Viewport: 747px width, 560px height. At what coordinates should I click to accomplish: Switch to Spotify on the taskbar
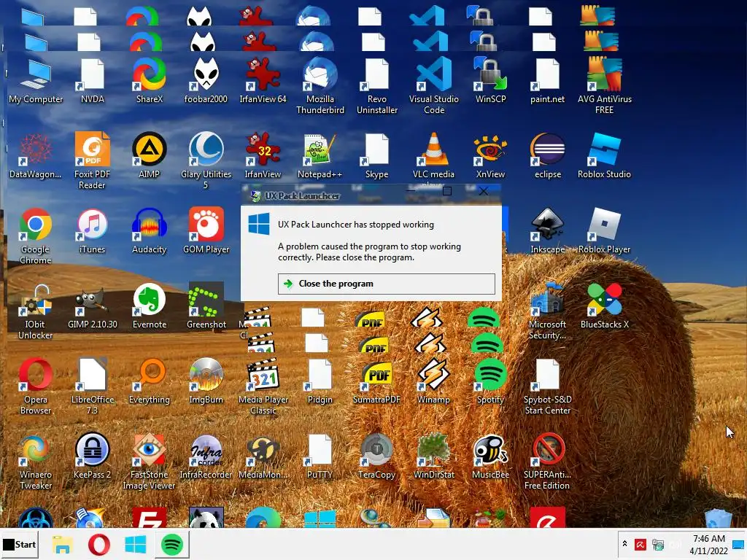pyautogui.click(x=172, y=545)
